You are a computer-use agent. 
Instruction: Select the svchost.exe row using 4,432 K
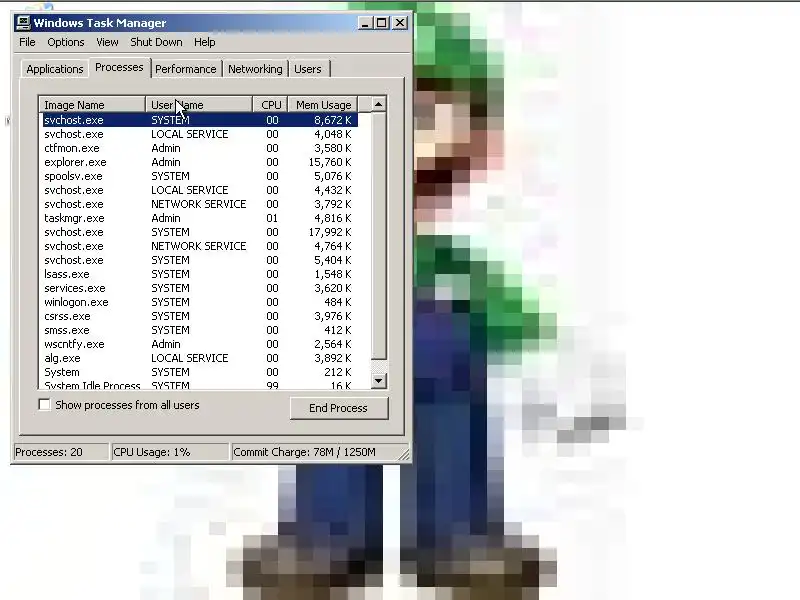click(200, 190)
